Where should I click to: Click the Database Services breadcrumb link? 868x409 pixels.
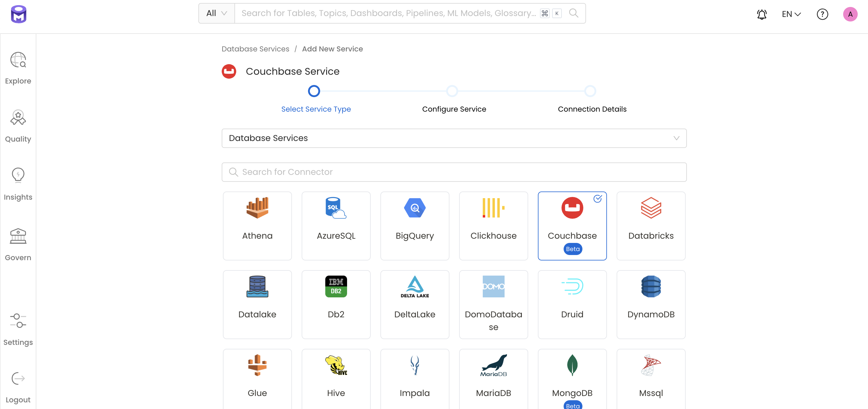(x=255, y=49)
